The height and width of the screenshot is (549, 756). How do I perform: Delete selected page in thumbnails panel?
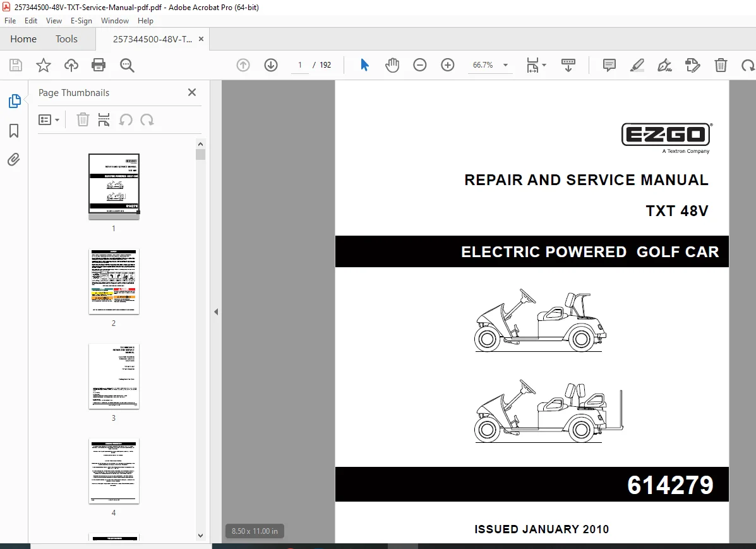tap(83, 119)
